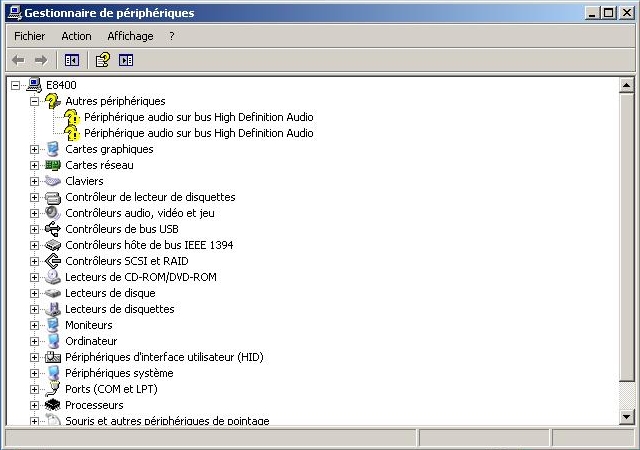Click the Ordinateur computer icon

tap(53, 341)
